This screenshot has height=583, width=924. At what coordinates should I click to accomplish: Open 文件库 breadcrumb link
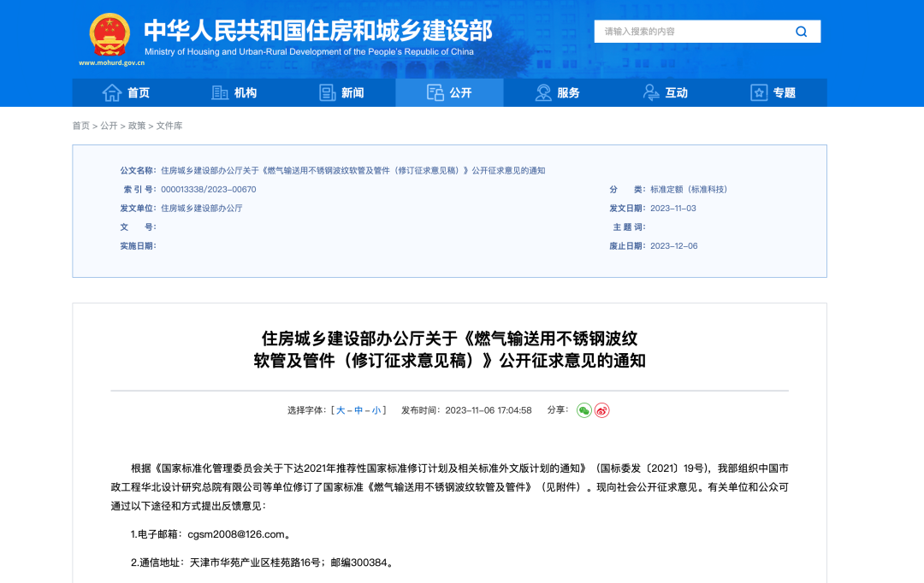(169, 126)
